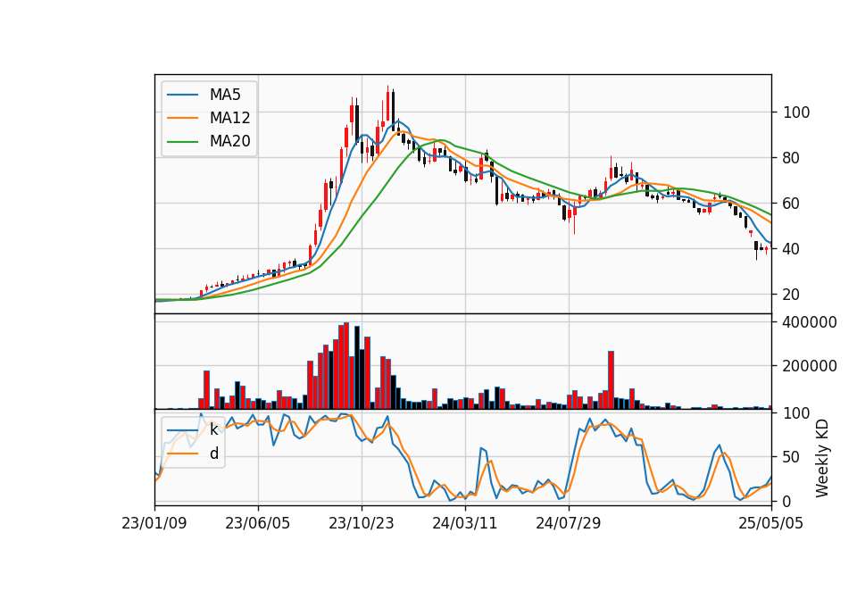Click the KD axis value 50
This screenshot has width=857, height=616.
point(791,457)
